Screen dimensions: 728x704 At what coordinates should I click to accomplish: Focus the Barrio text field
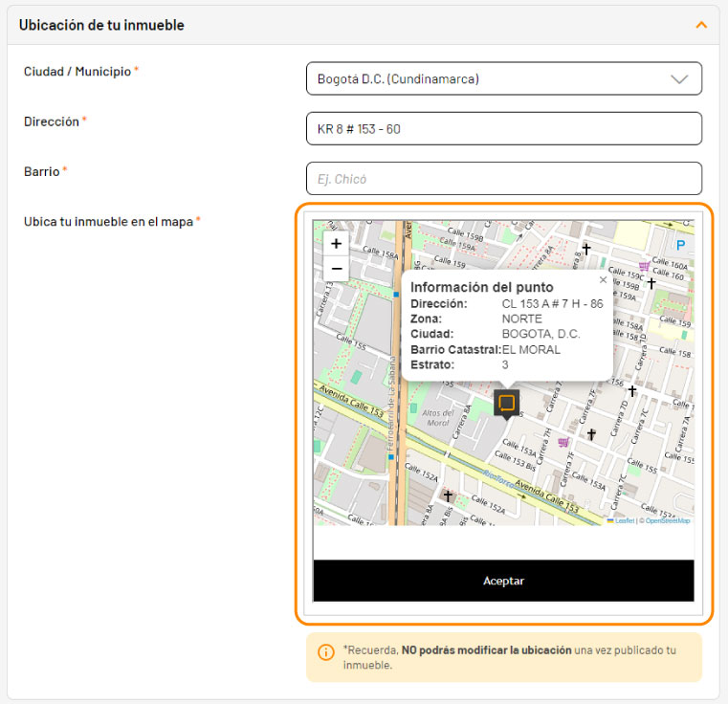(503, 178)
